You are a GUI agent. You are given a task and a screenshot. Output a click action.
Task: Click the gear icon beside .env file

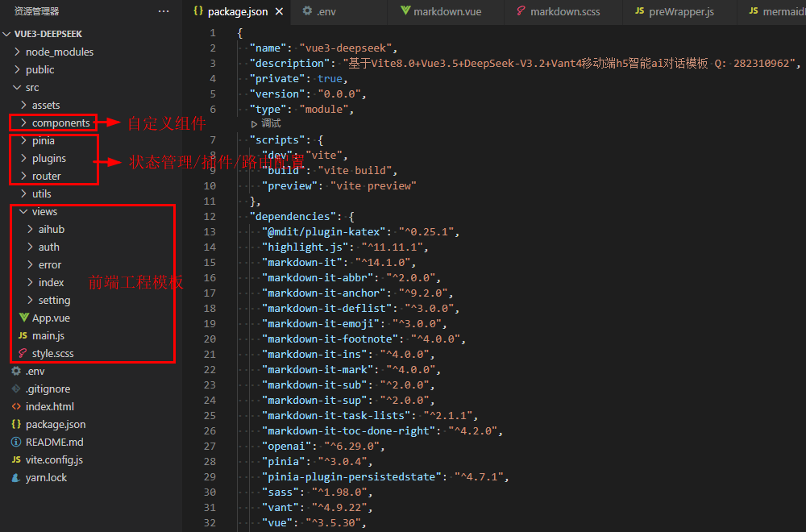(x=16, y=371)
